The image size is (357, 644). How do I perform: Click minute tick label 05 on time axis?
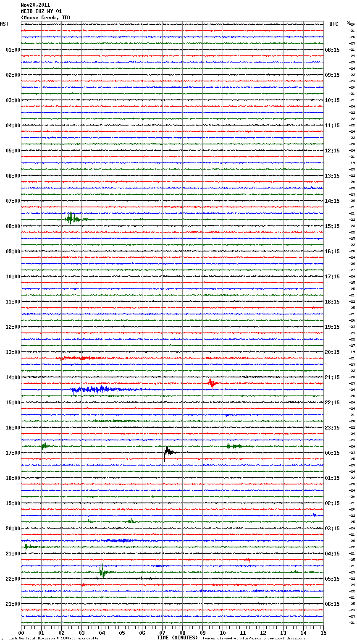[x=122, y=633]
